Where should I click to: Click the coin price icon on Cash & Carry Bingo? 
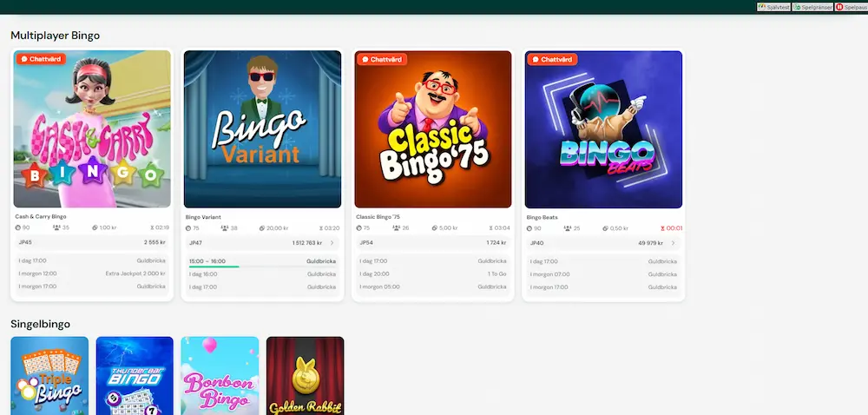click(95, 227)
